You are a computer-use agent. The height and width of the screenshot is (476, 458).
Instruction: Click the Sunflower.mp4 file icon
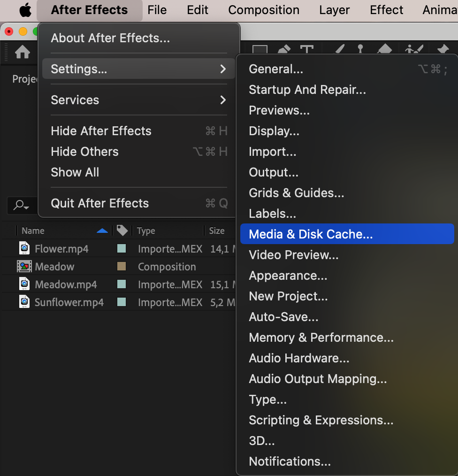(24, 302)
